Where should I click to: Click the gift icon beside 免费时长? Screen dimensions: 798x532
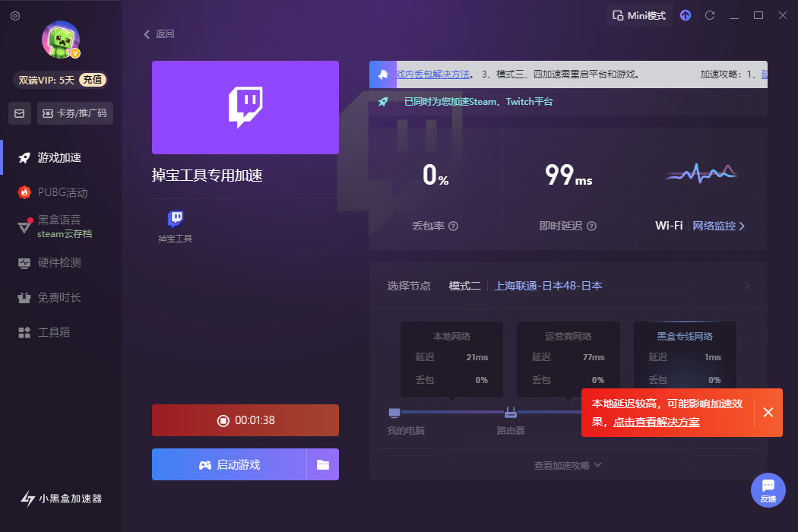pyautogui.click(x=24, y=298)
